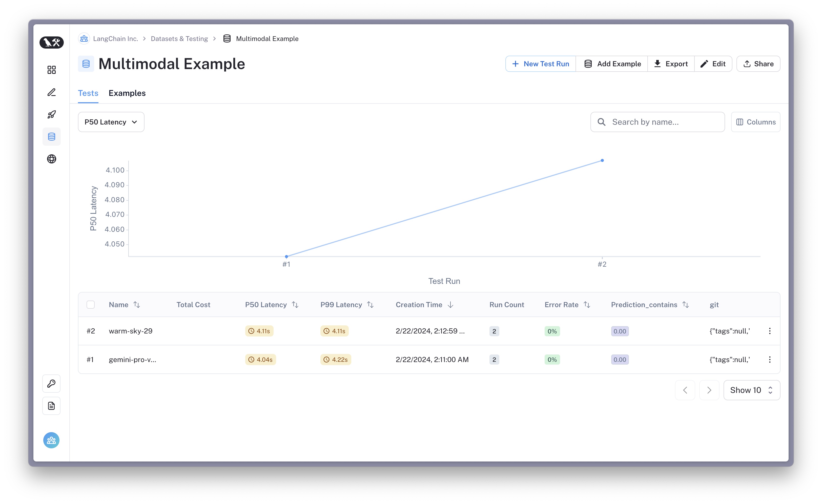Click the 2/22/2024, 2:12:59 creation time cell
Screen dimensions: 822x504
[x=430, y=331]
